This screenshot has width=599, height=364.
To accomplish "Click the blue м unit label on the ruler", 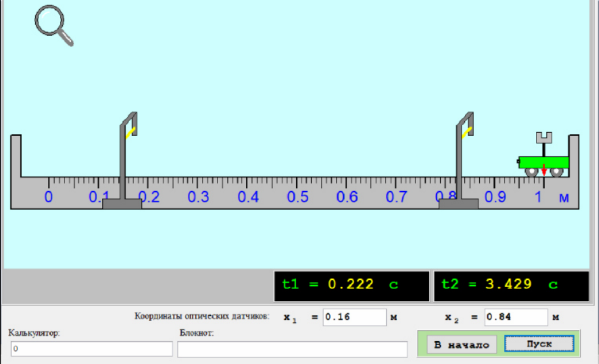I will pyautogui.click(x=564, y=198).
